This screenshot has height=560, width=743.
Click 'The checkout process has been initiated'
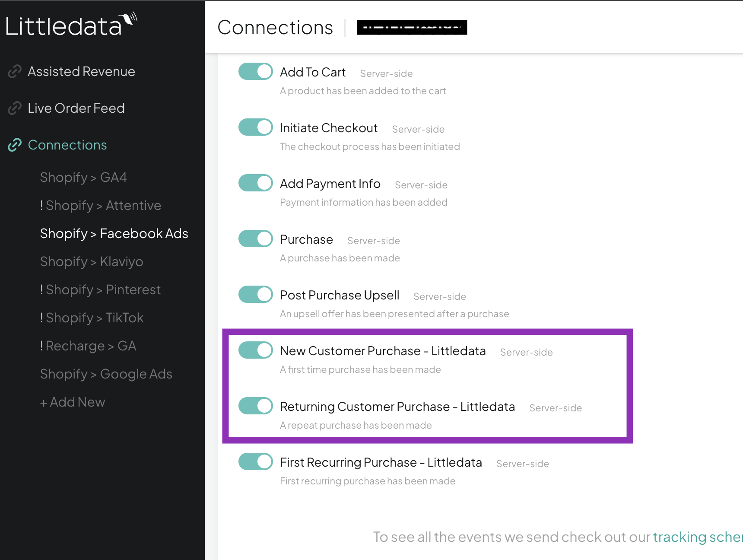click(370, 146)
